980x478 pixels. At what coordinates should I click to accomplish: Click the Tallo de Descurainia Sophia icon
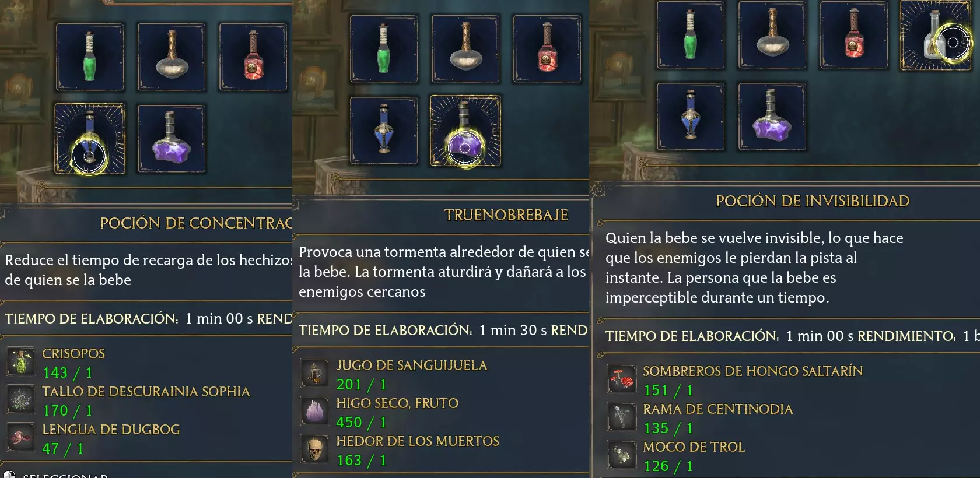point(21,399)
